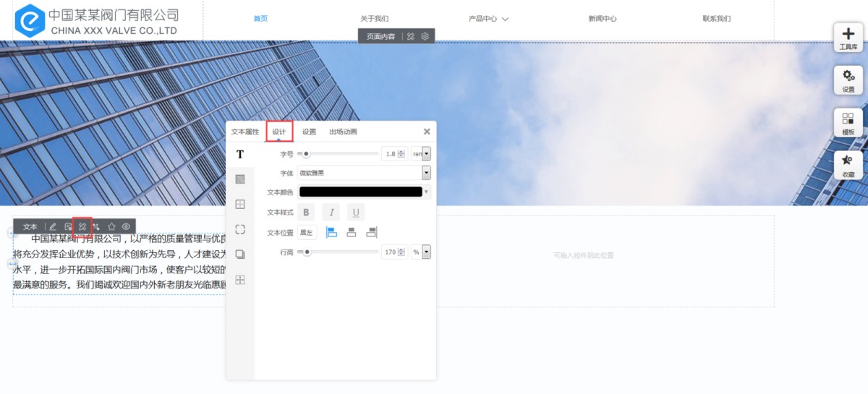Click the gear icon beside 页面内容
Image resolution: width=868 pixels, height=394 pixels.
pos(425,36)
